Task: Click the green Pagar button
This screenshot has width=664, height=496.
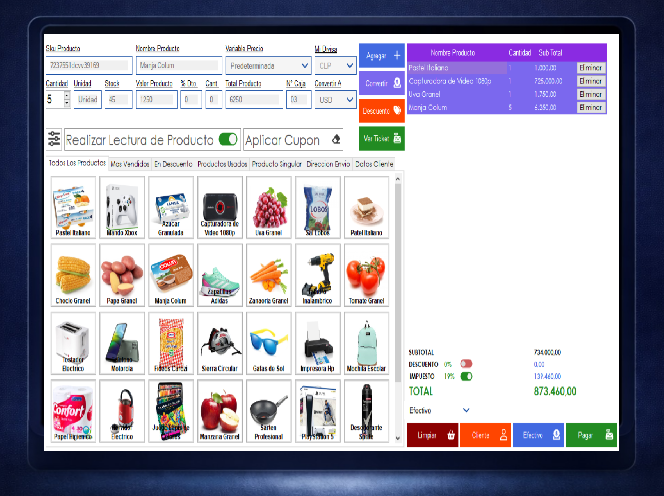Action: tap(591, 435)
